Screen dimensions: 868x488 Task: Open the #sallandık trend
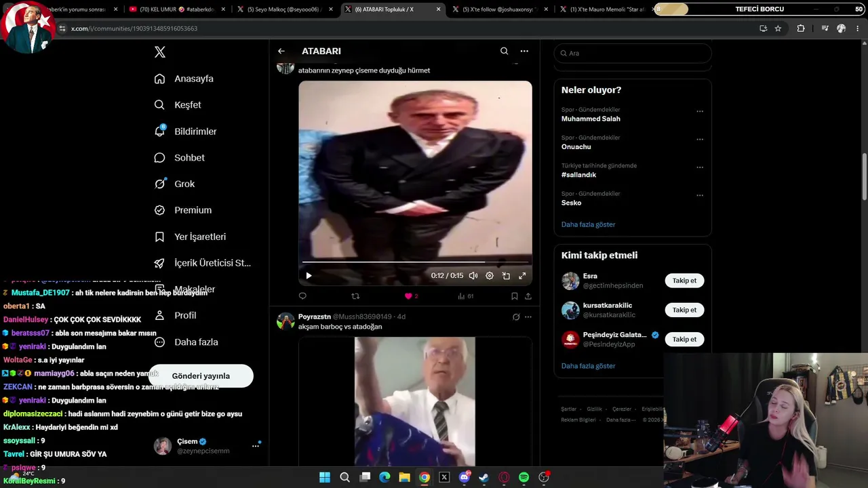579,175
